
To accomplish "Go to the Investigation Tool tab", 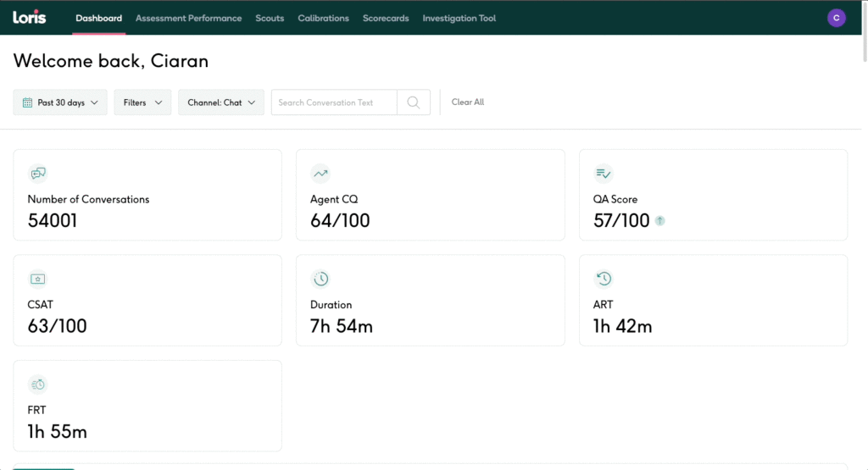I will tap(459, 18).
